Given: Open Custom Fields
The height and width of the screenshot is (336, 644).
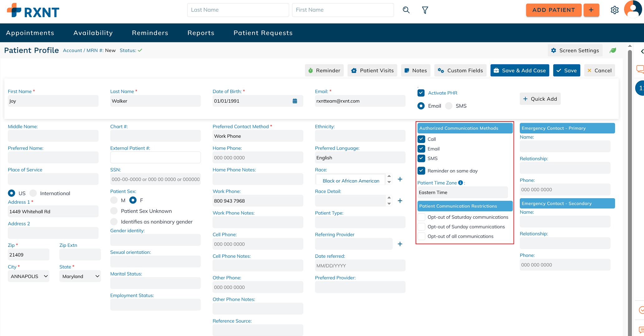Looking at the screenshot, I should (x=460, y=70).
